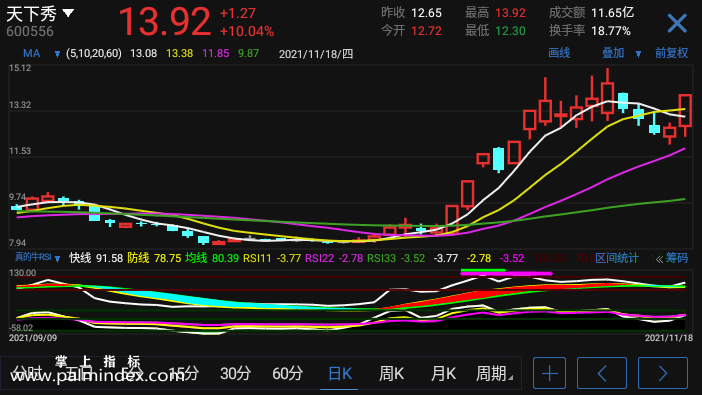Open the 筹码 chip distribution panel

click(x=676, y=258)
